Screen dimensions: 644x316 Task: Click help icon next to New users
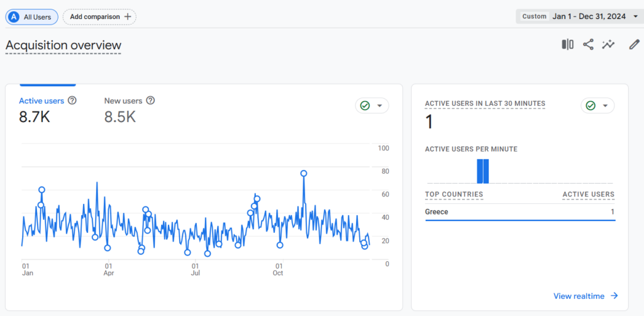(x=150, y=101)
